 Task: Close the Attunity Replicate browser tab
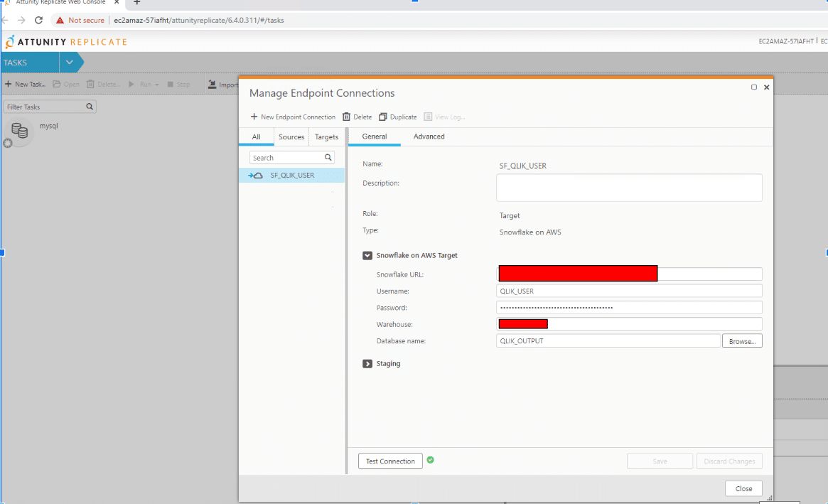pos(117,2)
